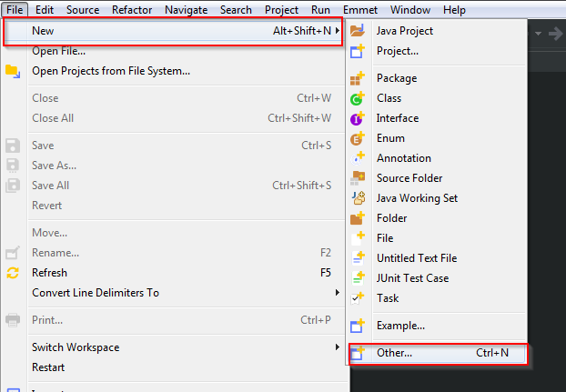Select Java Project from the submenu
Screen dimensions: 566x392
point(405,31)
